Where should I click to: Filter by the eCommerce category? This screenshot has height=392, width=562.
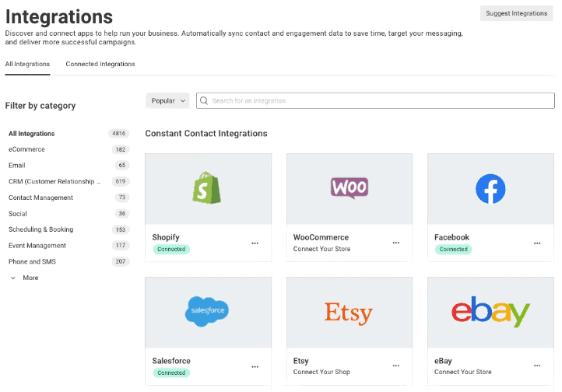[27, 149]
